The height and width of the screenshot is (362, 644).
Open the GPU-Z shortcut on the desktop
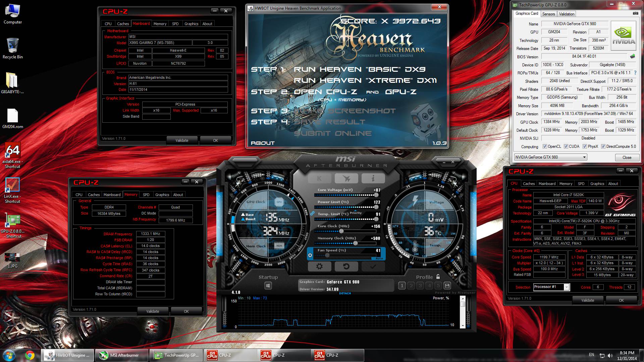[x=12, y=226]
